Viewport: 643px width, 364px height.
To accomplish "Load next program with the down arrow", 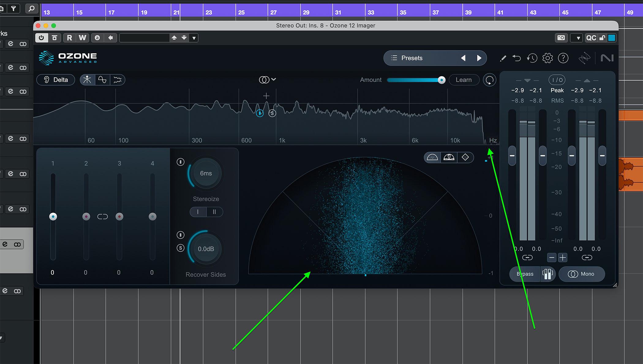I will pyautogui.click(x=184, y=38).
